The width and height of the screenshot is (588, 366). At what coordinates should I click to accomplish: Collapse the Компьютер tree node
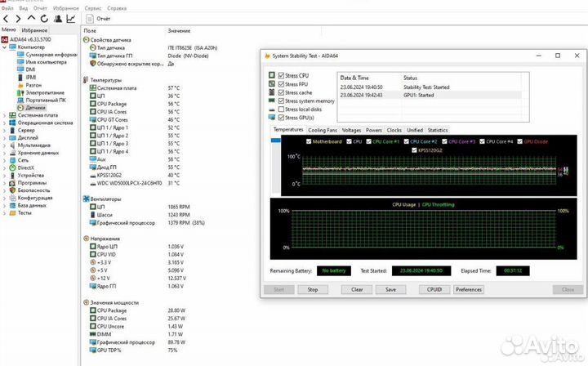5,47
